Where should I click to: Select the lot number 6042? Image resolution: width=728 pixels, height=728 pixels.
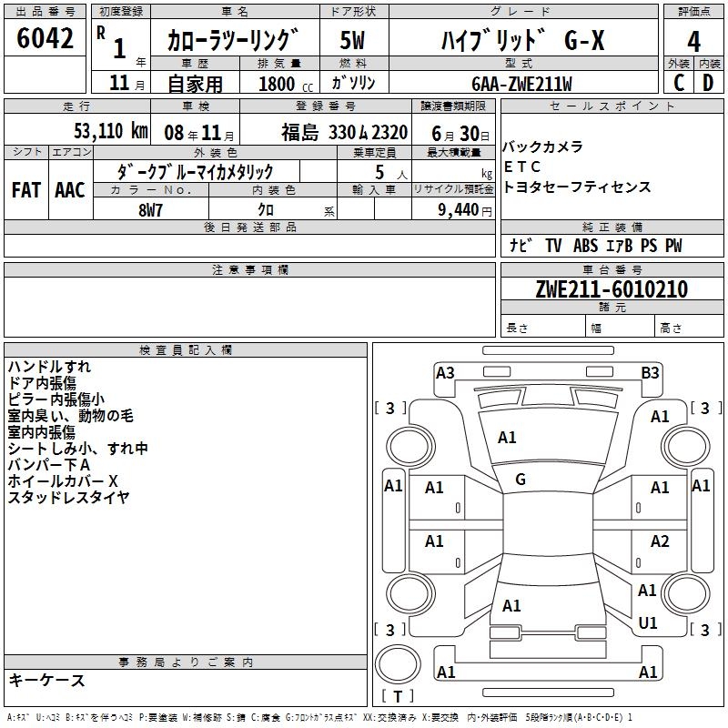(x=45, y=40)
